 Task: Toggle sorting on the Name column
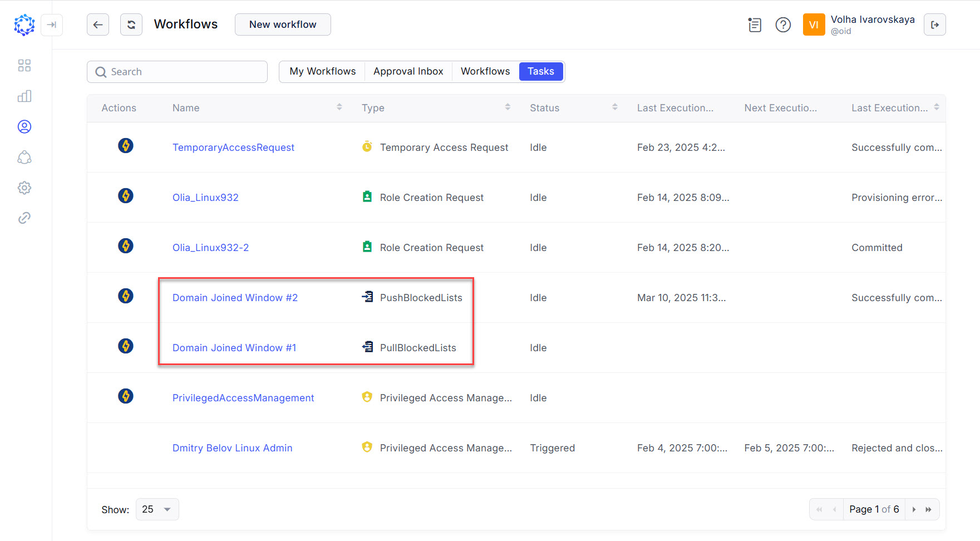point(339,107)
